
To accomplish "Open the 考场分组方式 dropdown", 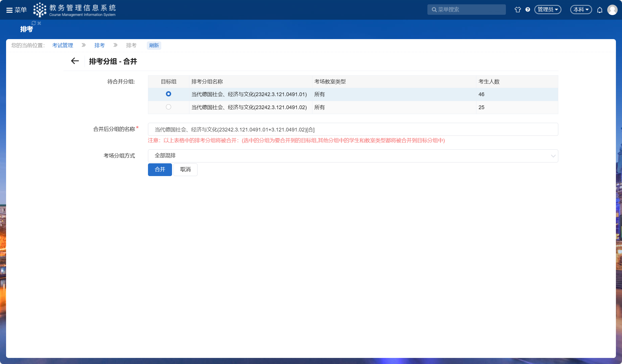I will (x=353, y=156).
